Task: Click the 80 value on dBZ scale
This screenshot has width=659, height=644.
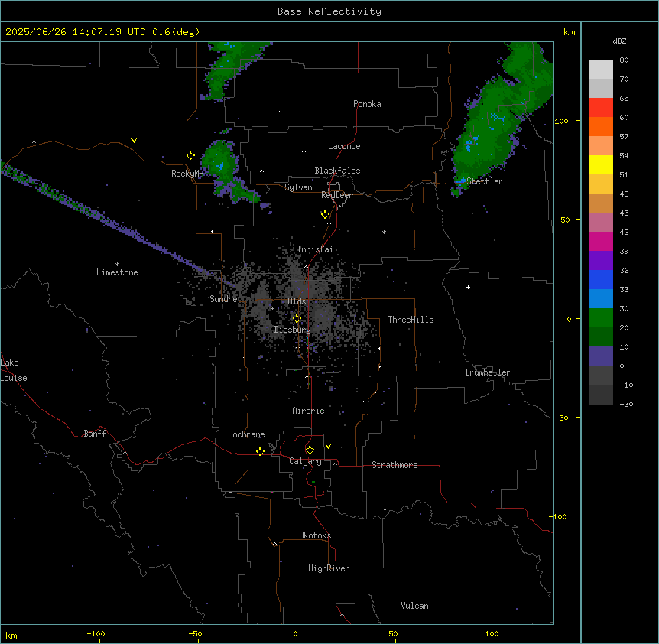Action: tap(624, 60)
